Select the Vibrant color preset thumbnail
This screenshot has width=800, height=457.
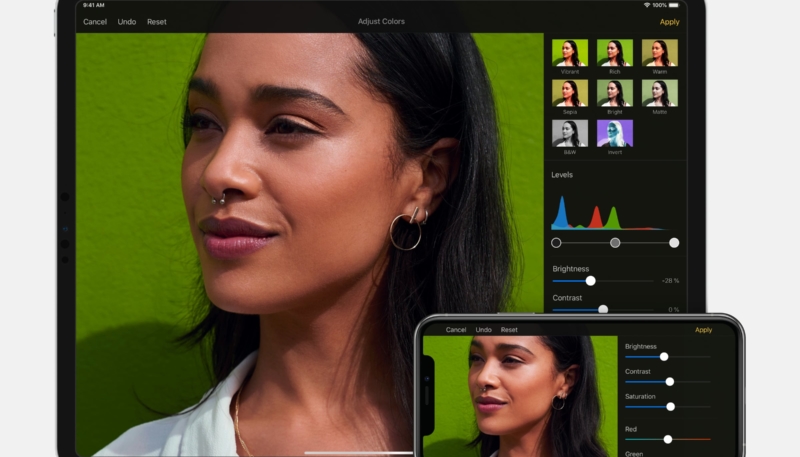click(x=569, y=53)
